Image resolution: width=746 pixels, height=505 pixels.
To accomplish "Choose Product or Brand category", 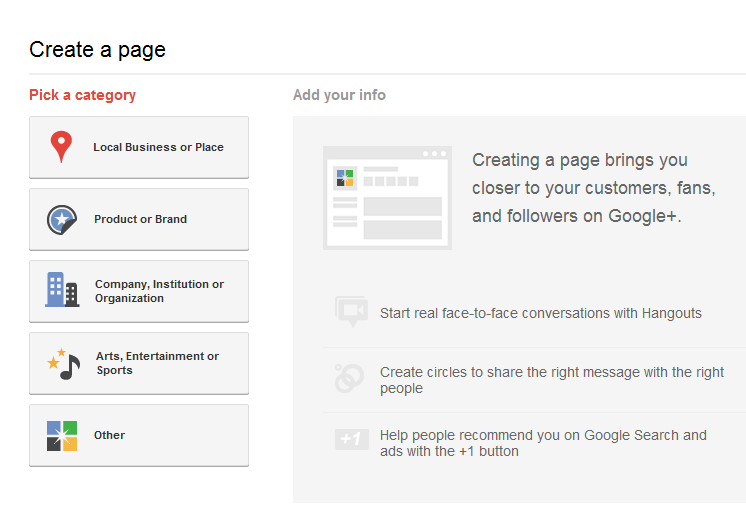I will [139, 219].
